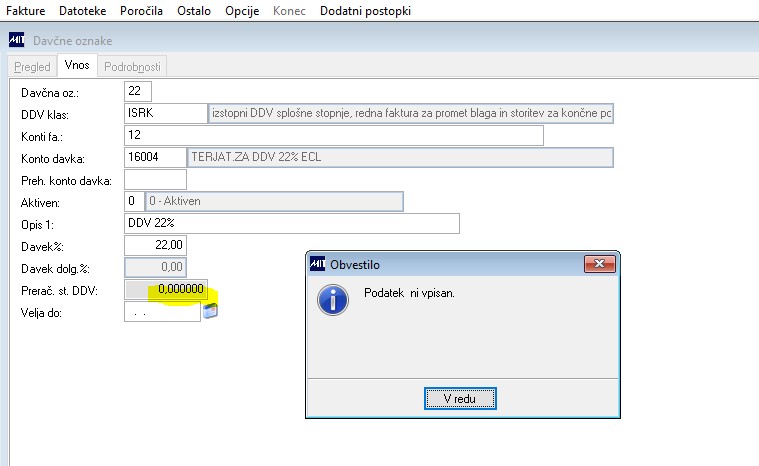The height and width of the screenshot is (466, 759).
Task: Open the Opcije menu
Action: click(x=242, y=11)
